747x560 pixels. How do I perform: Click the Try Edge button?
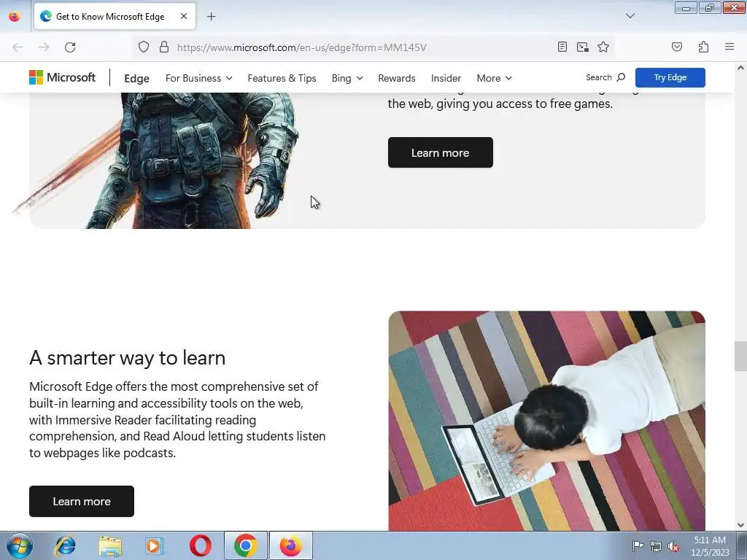click(x=670, y=77)
